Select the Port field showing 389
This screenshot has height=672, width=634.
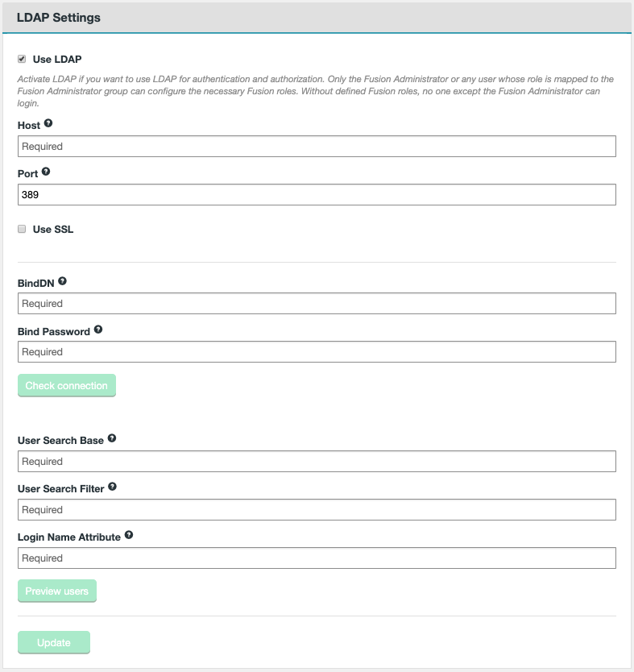click(317, 193)
